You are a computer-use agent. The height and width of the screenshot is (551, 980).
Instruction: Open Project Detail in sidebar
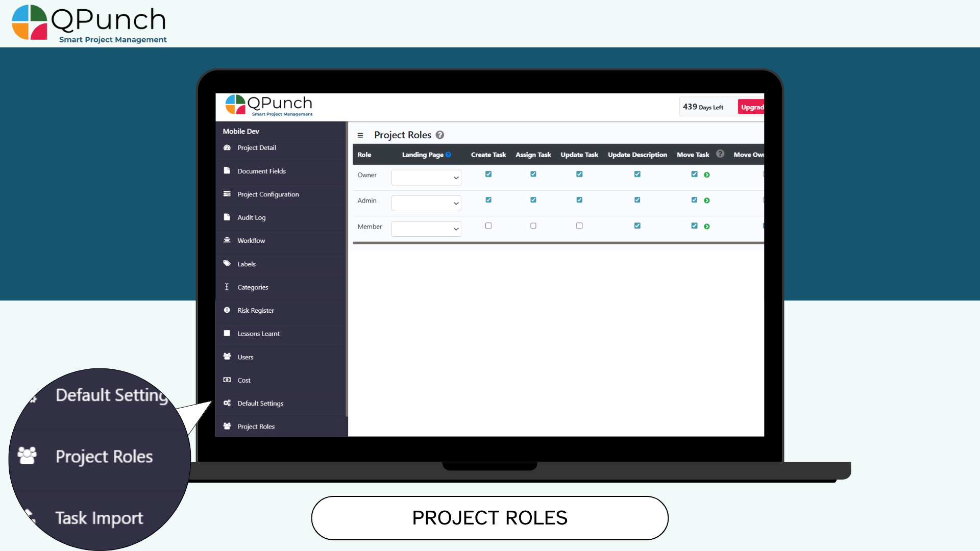(257, 147)
